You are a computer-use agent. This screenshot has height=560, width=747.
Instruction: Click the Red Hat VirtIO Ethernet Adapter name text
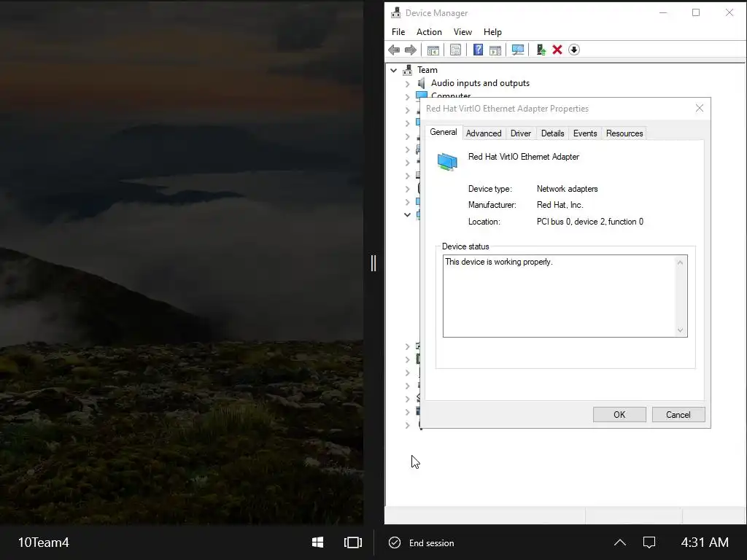[524, 157]
